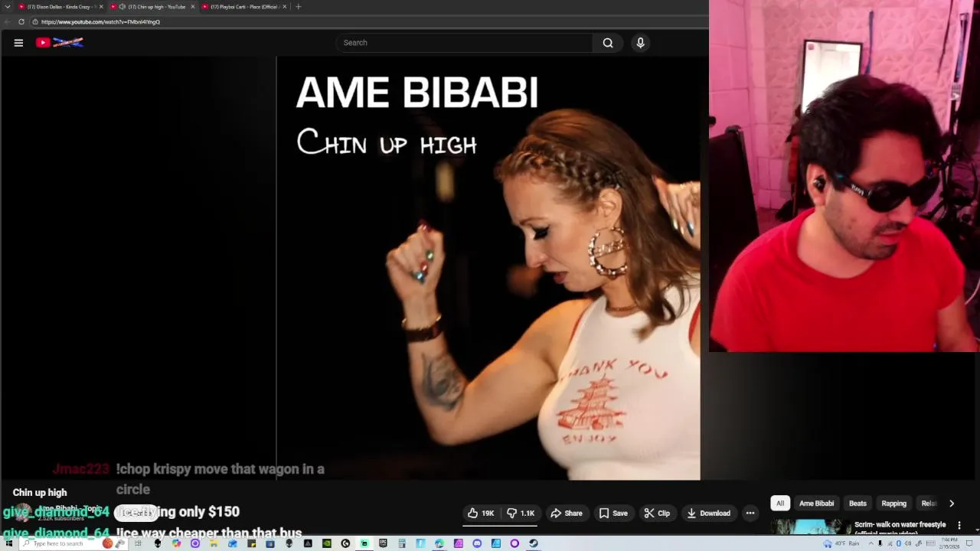Open the tab search dropdown arrow
The width and height of the screenshot is (980, 551).
7,7
